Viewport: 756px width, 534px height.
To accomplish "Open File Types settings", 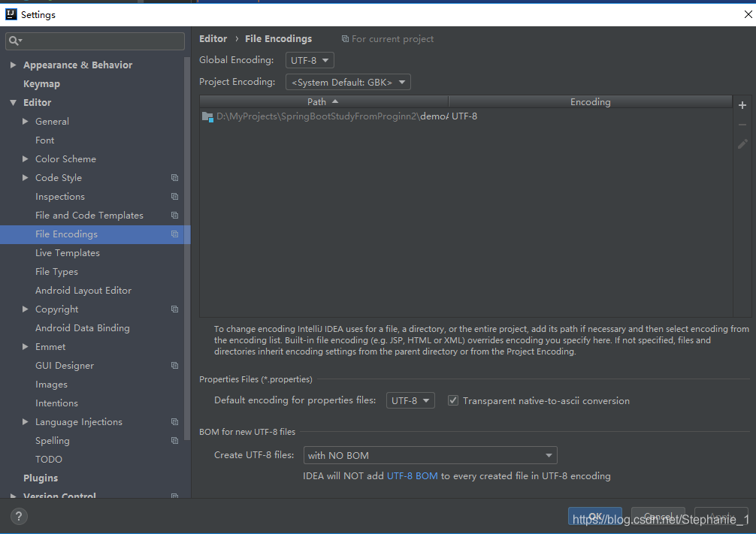I will (x=56, y=272).
